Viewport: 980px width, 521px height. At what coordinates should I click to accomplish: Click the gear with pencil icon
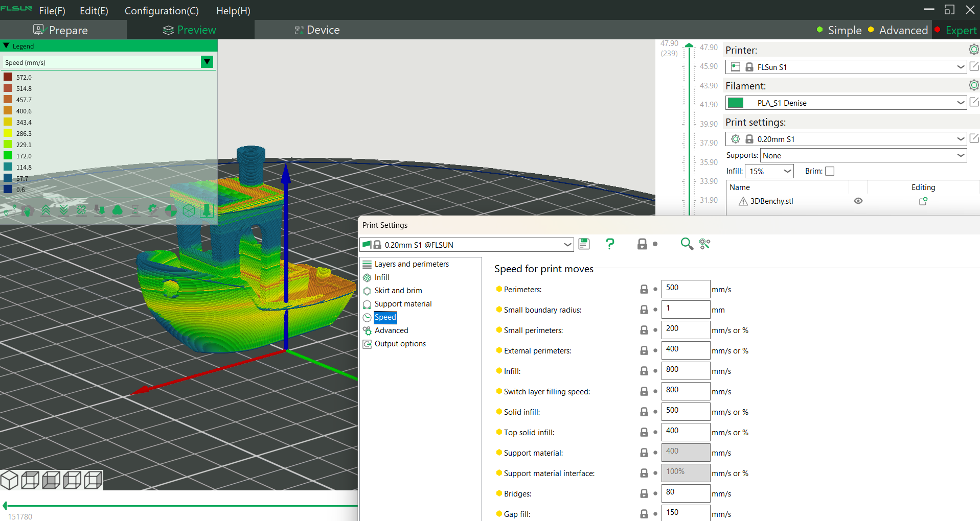coord(153,210)
